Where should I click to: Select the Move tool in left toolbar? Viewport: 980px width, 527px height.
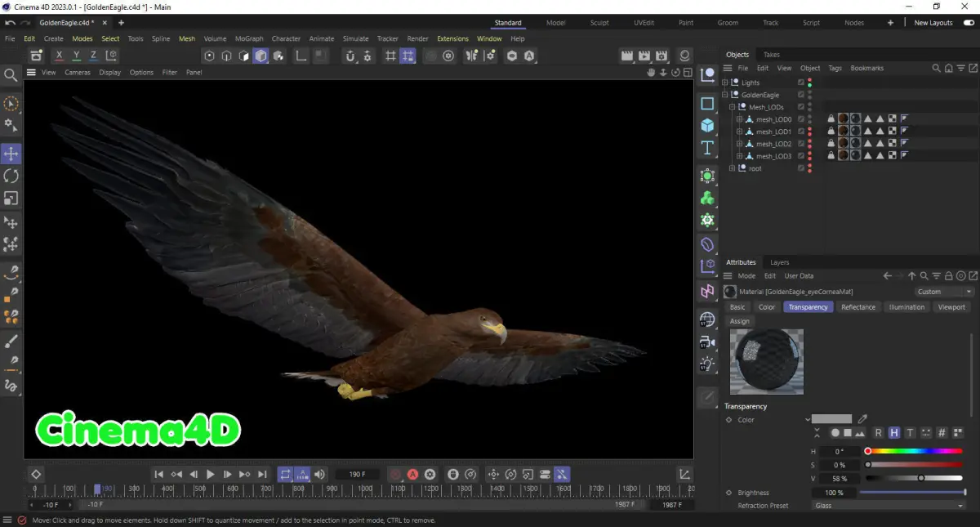pos(11,154)
